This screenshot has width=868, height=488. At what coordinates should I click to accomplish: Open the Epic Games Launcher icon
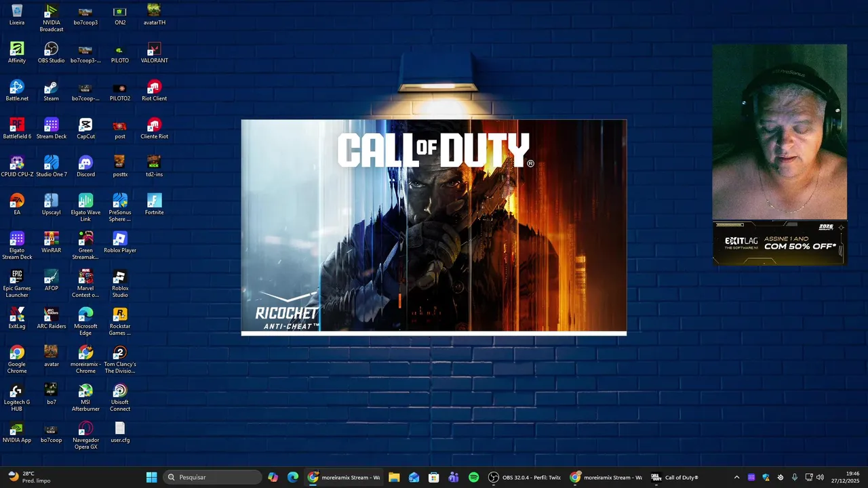point(17,284)
